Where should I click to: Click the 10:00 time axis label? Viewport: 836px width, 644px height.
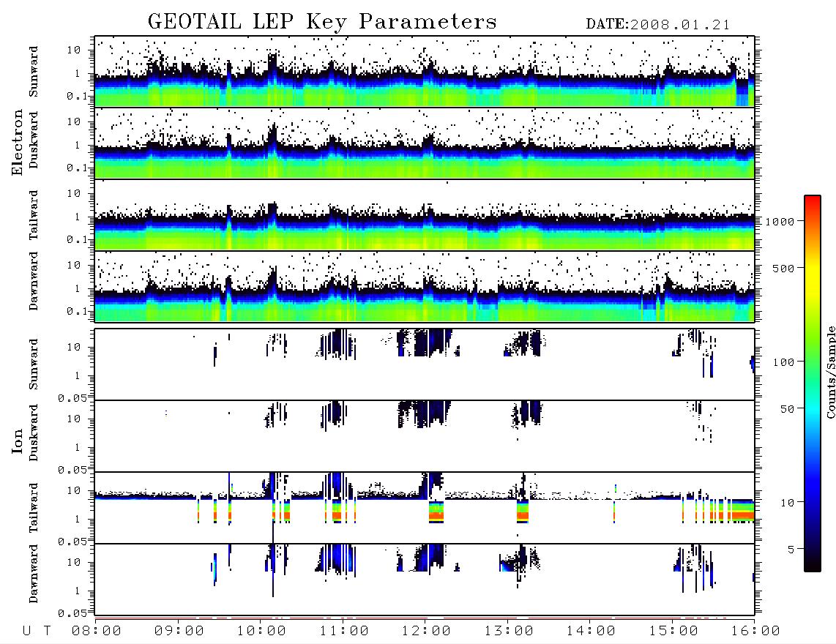point(262,632)
